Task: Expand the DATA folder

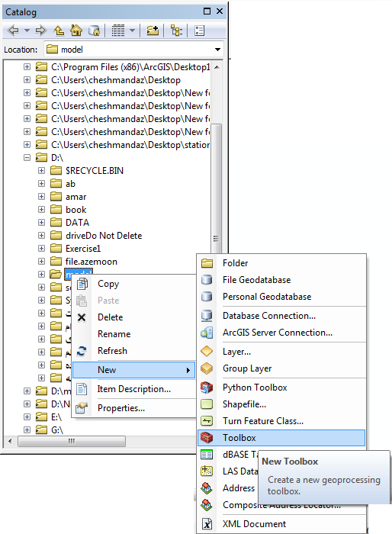Action: click(41, 223)
